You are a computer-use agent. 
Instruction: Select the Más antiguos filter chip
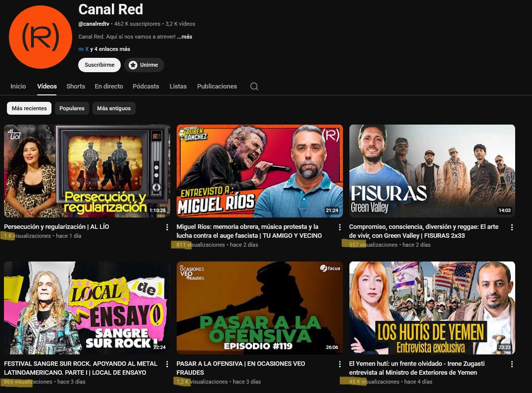tap(114, 108)
